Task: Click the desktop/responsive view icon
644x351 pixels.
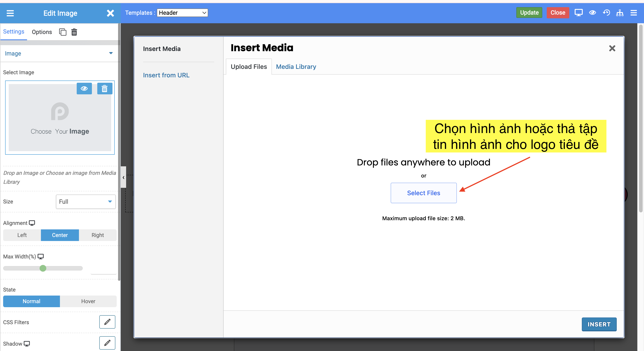Action: tap(578, 13)
